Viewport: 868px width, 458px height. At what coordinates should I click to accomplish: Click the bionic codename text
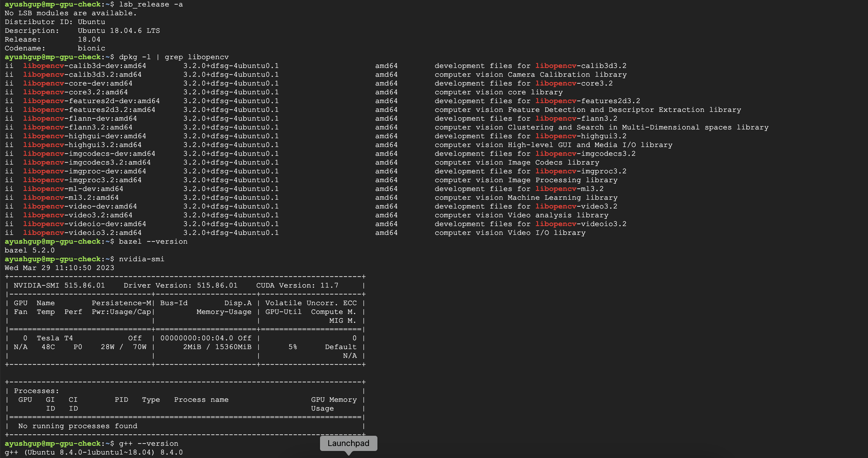point(91,48)
